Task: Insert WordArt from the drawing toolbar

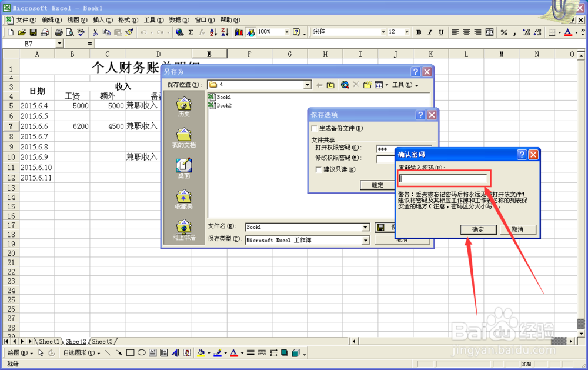Action: pos(176,354)
